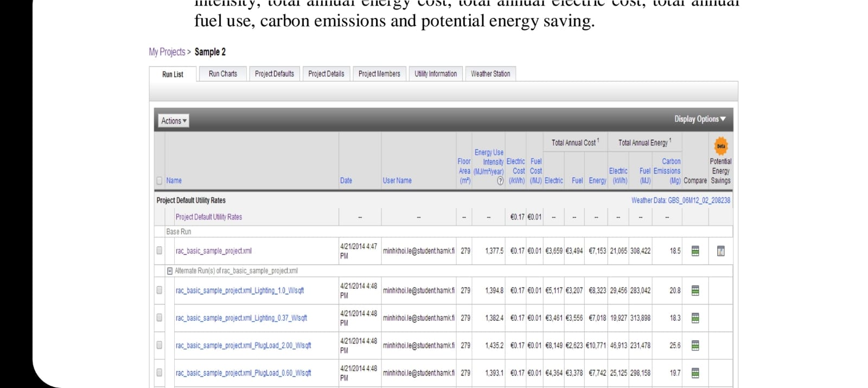This screenshot has width=868, height=388.
Task: Open the Utility Information tab
Action: coord(436,74)
